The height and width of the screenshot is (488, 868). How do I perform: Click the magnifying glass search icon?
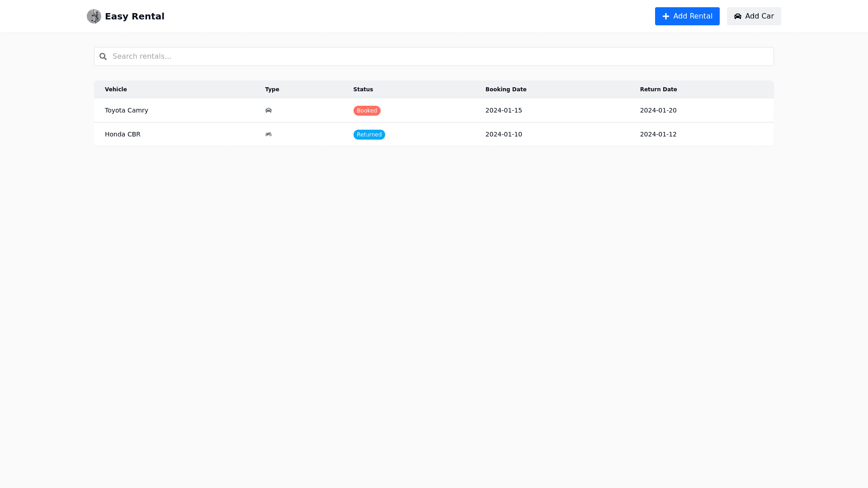tap(103, 56)
